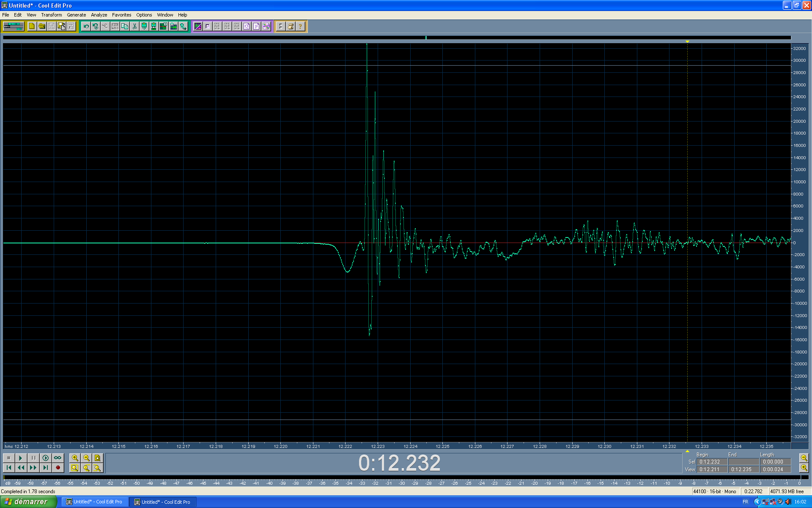Click 32000 on the amplitude ruler
The width and height of the screenshot is (812, 508).
(x=799, y=49)
